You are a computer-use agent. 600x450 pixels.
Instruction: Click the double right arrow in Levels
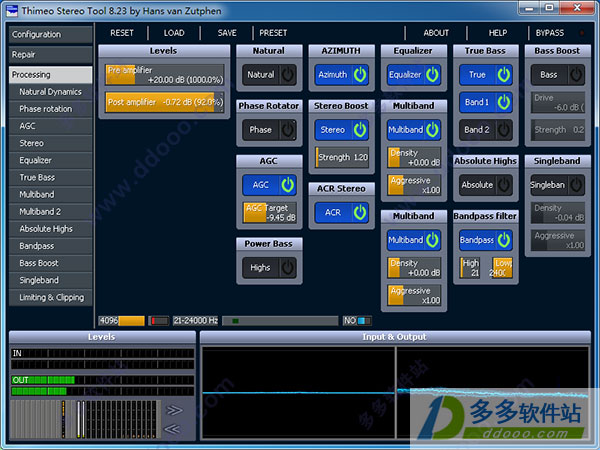click(174, 411)
